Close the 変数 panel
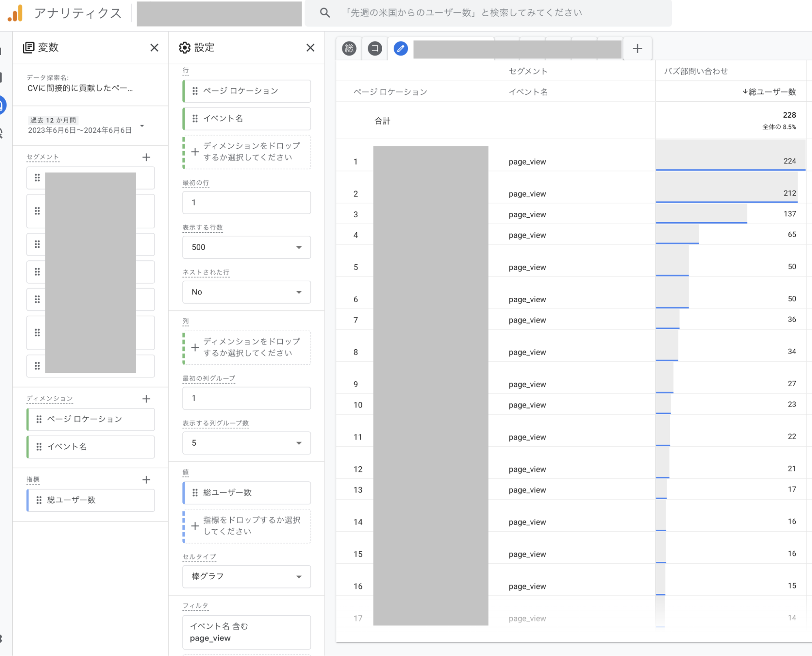This screenshot has height=656, width=812. (154, 48)
